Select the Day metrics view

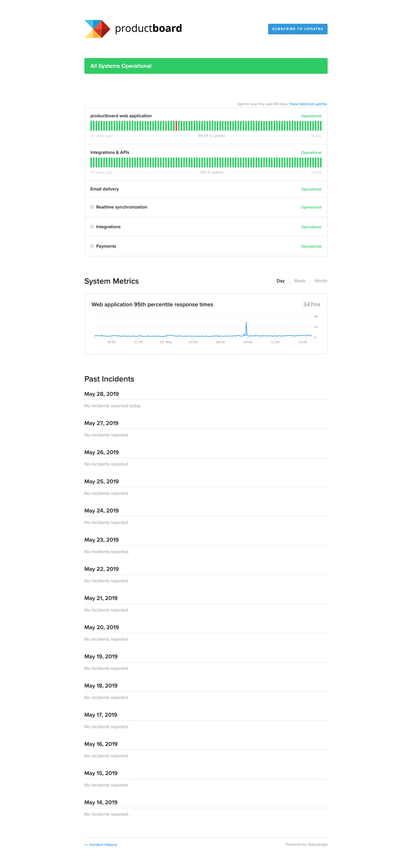pyautogui.click(x=281, y=281)
